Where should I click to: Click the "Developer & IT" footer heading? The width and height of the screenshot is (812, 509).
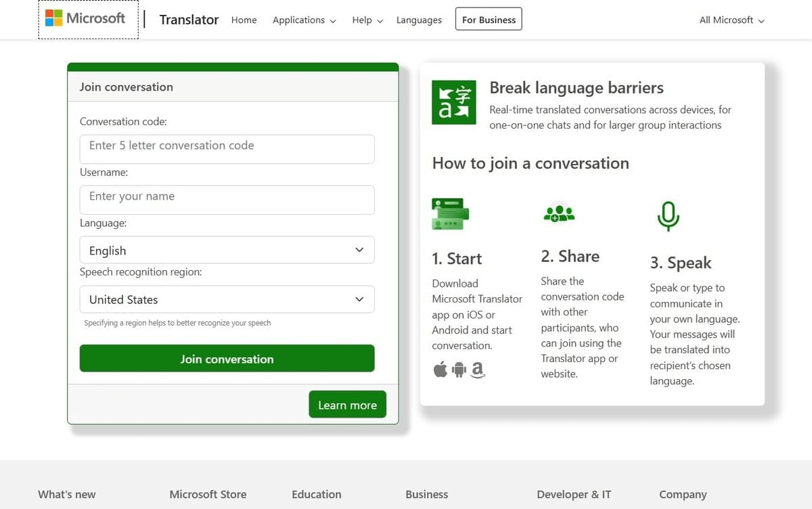coord(574,495)
